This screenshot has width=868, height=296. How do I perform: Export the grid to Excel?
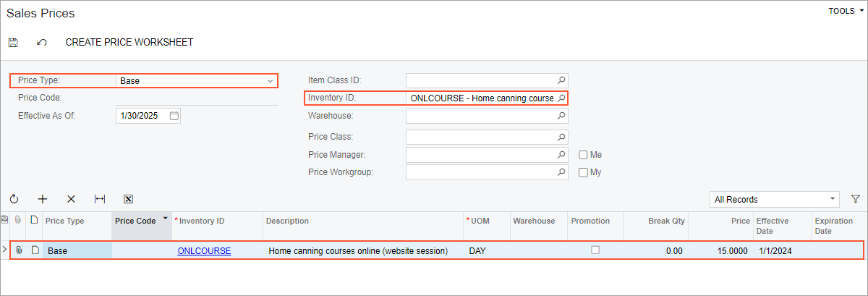128,199
